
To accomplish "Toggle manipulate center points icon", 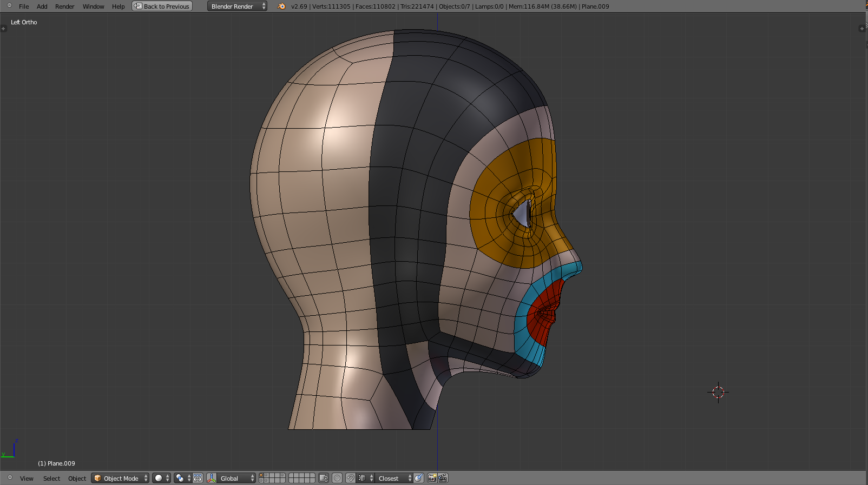I will (x=198, y=478).
